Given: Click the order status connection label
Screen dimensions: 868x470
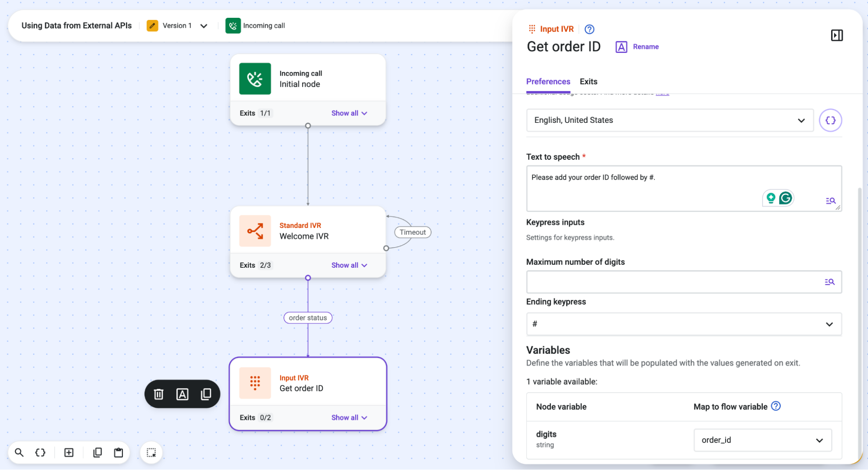Looking at the screenshot, I should (308, 318).
